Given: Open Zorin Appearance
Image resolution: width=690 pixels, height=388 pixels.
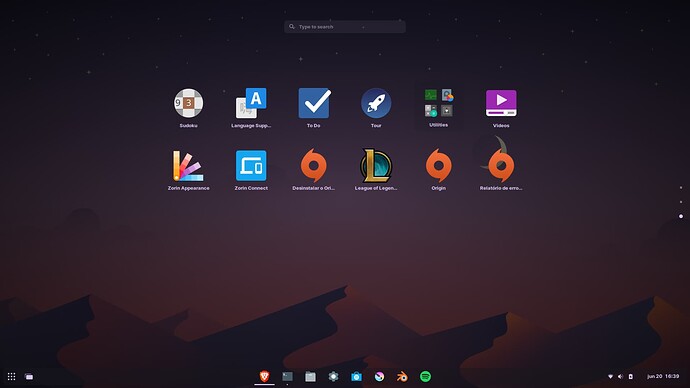Looking at the screenshot, I should [188, 166].
